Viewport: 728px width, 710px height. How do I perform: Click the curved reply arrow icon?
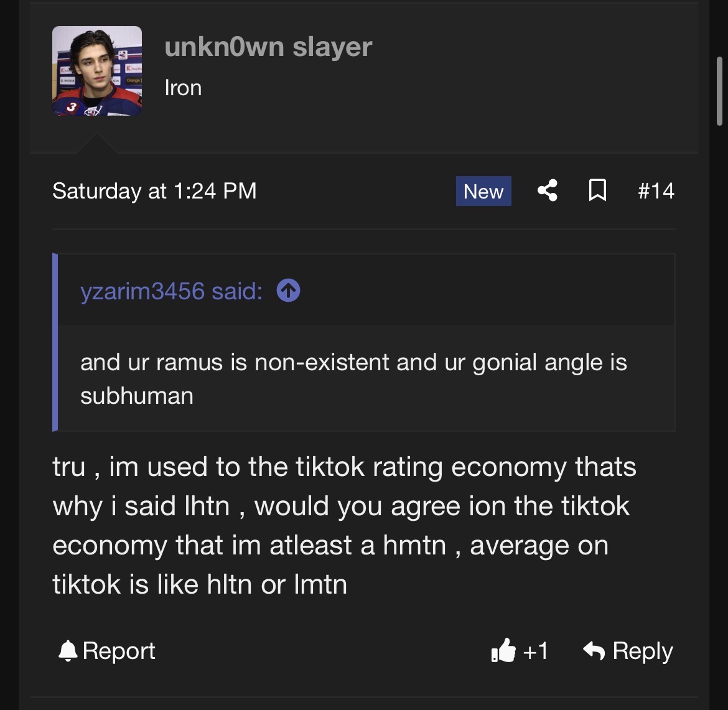[x=594, y=651]
